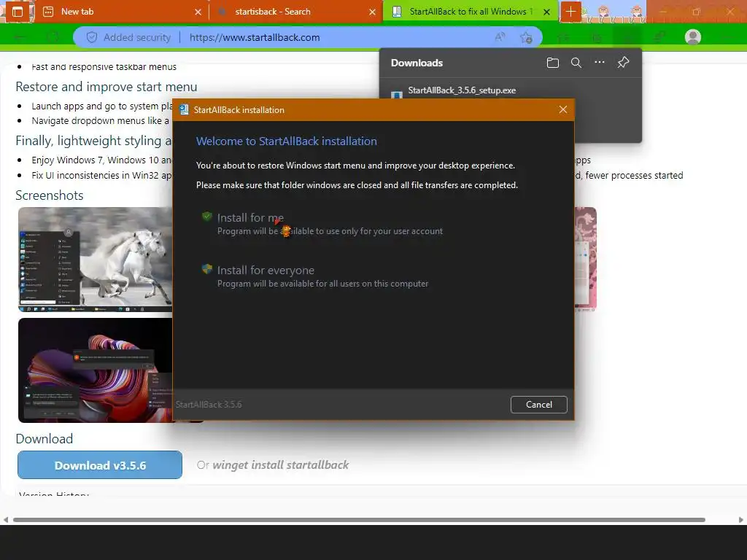Image resolution: width=747 pixels, height=560 pixels.
Task: Click the Screenshots heading on the page
Action: pos(50,195)
